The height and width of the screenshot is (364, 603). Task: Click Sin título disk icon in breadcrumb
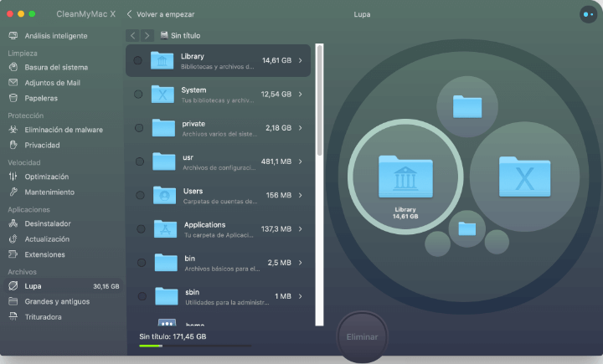point(164,35)
